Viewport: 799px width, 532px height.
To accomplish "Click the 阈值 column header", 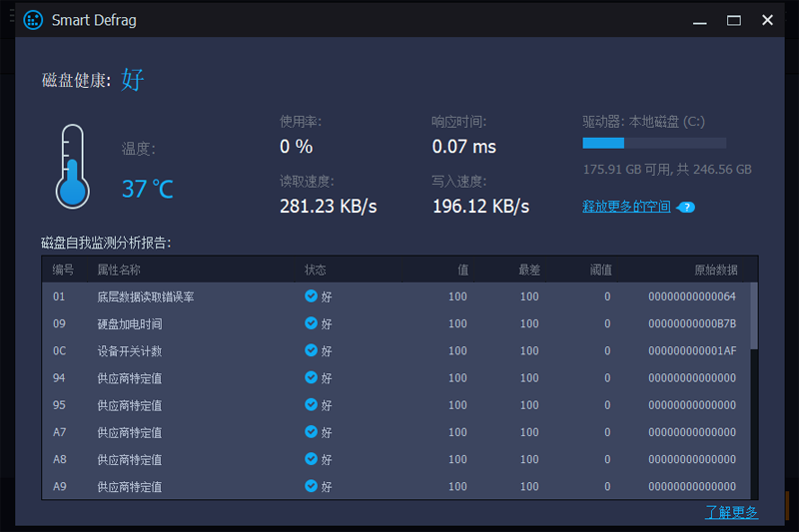I will 601,269.
